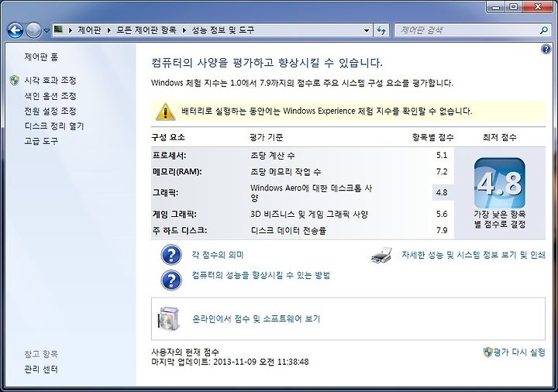Click the 항목별 점수 column header
558x392 pixels.
point(432,137)
